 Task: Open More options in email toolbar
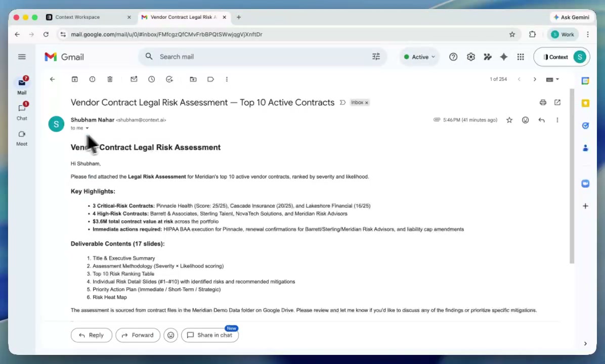227,79
